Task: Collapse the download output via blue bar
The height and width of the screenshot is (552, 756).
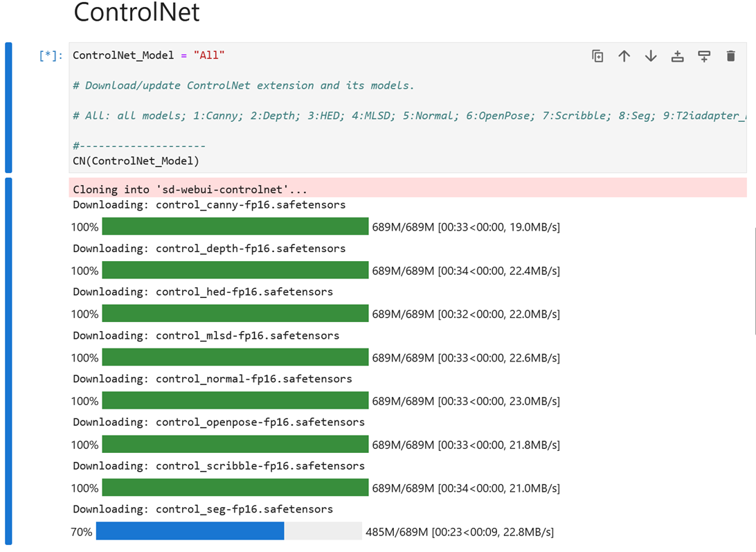Action: click(x=8, y=360)
